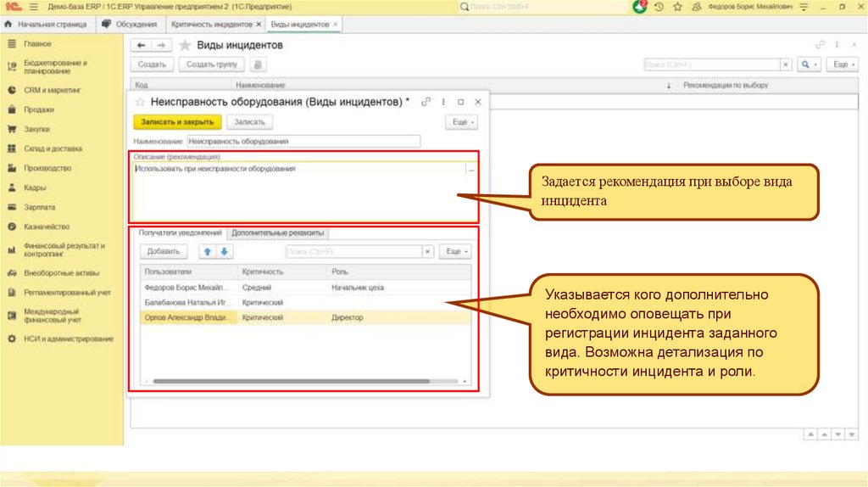Open Главное section in sidebar
Image resolution: width=868 pixels, height=487 pixels.
(37, 44)
